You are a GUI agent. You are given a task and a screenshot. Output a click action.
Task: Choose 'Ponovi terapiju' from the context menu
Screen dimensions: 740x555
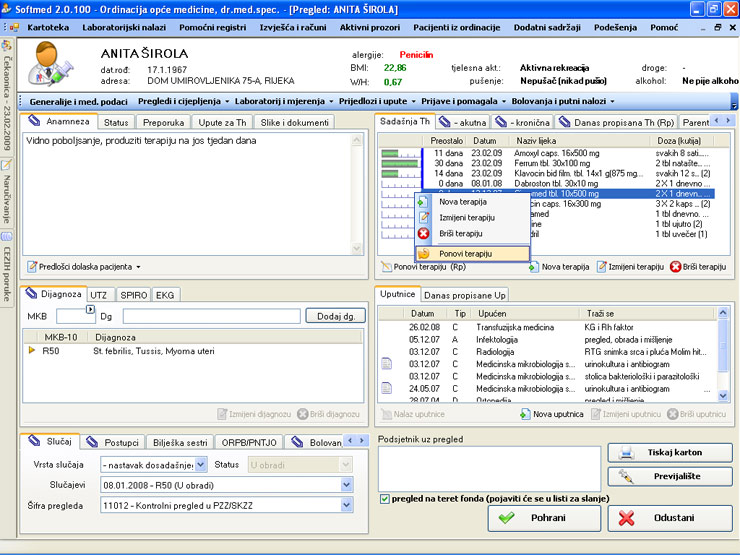465,254
